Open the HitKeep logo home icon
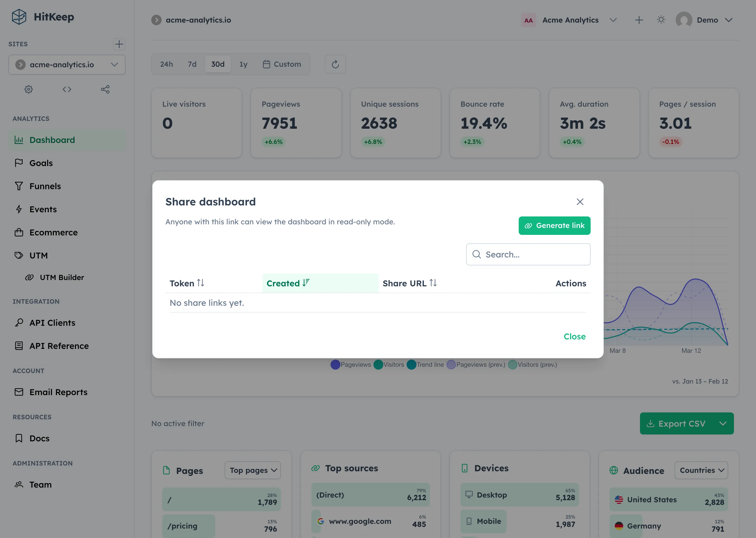756x538 pixels. tap(19, 17)
